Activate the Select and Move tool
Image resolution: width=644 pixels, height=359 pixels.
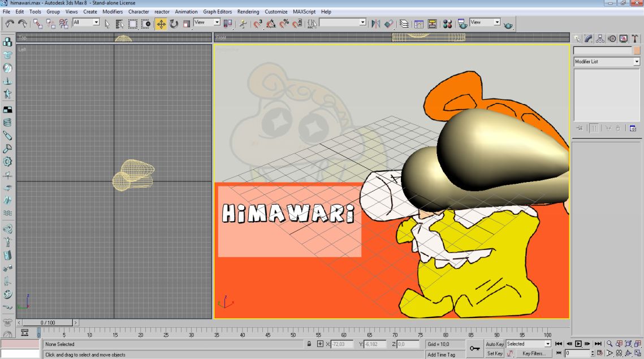161,24
